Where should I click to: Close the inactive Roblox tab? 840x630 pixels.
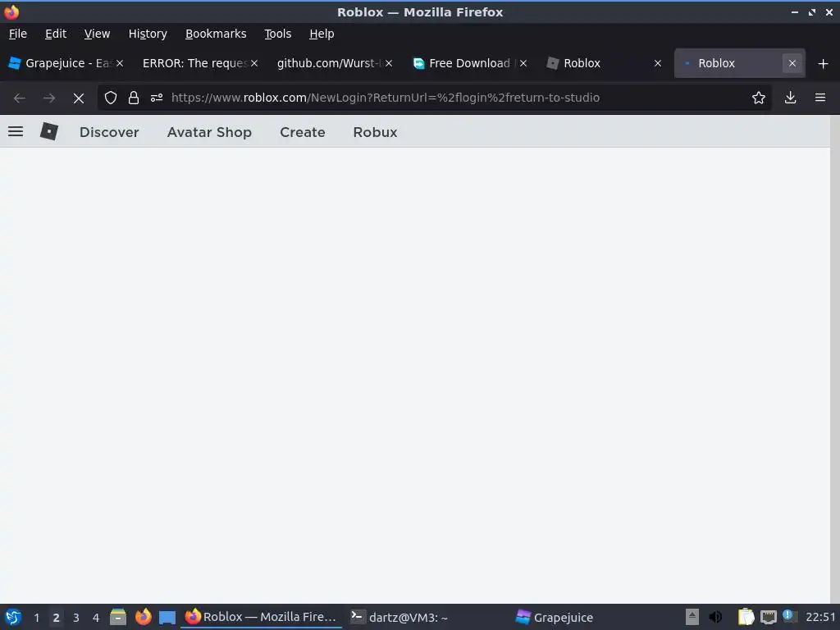658,63
